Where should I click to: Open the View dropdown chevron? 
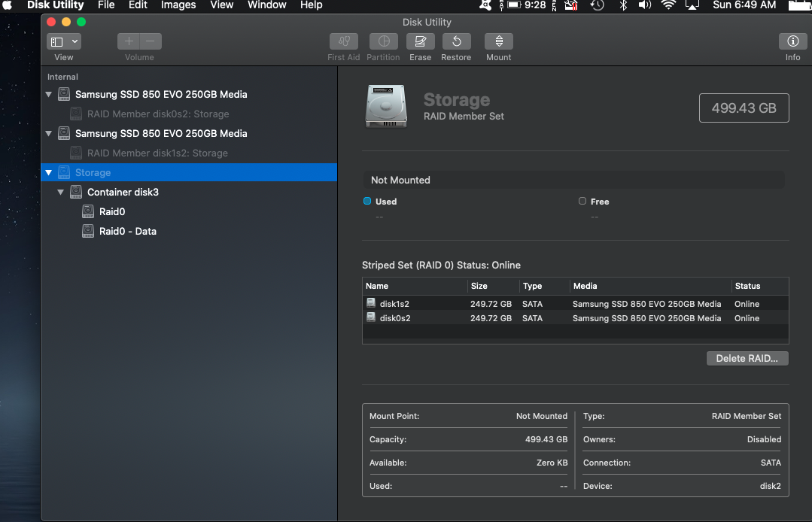click(75, 41)
